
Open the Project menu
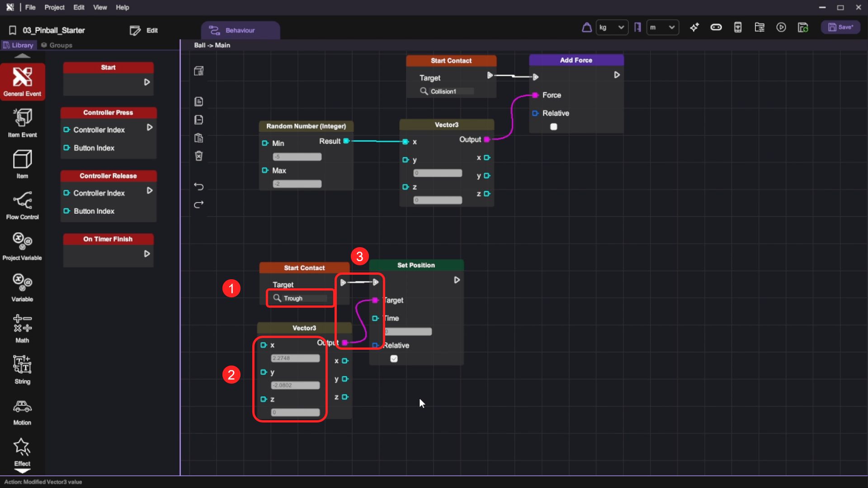click(x=54, y=7)
